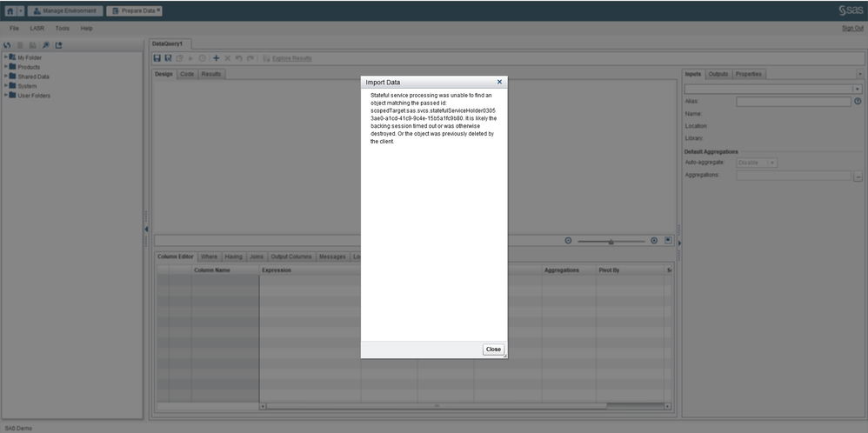Click the delete (trash) icon in the folder toolbar

click(x=20, y=45)
